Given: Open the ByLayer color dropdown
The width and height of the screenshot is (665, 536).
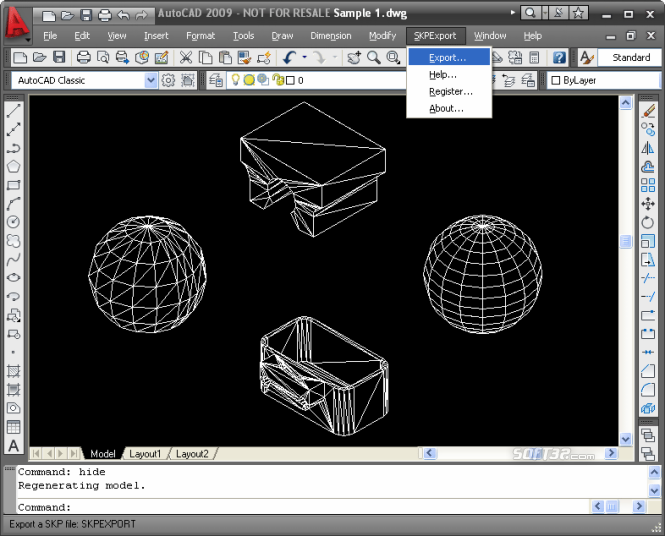Looking at the screenshot, I should 604,80.
